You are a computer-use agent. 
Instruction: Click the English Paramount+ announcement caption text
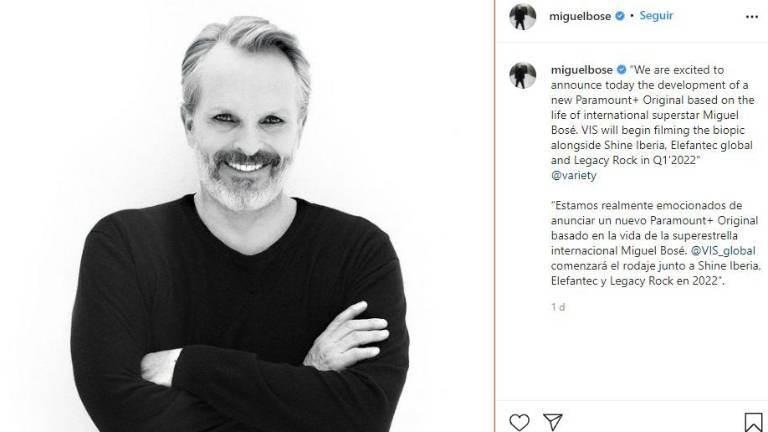(x=652, y=115)
